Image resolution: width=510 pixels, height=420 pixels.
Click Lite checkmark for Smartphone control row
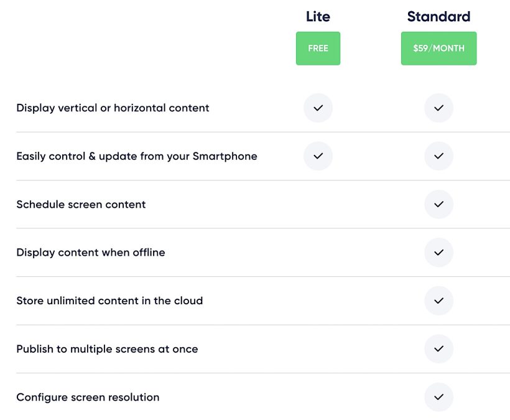pos(318,156)
